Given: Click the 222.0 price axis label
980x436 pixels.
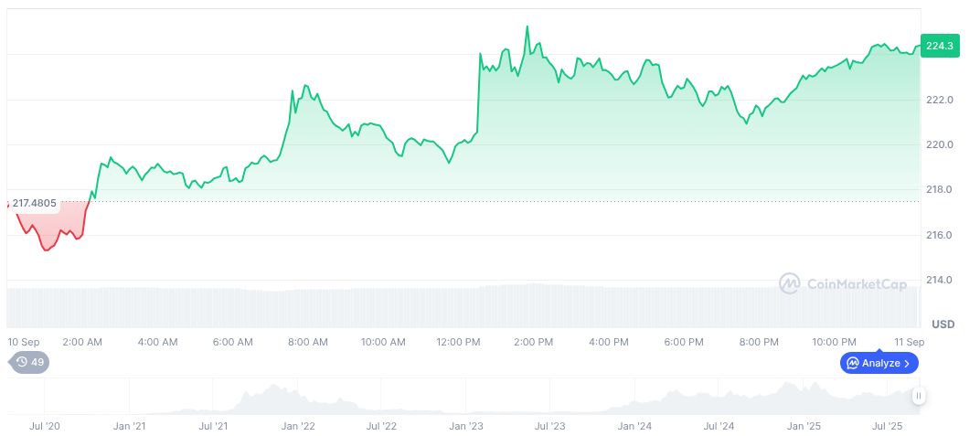Looking at the screenshot, I should tap(939, 100).
